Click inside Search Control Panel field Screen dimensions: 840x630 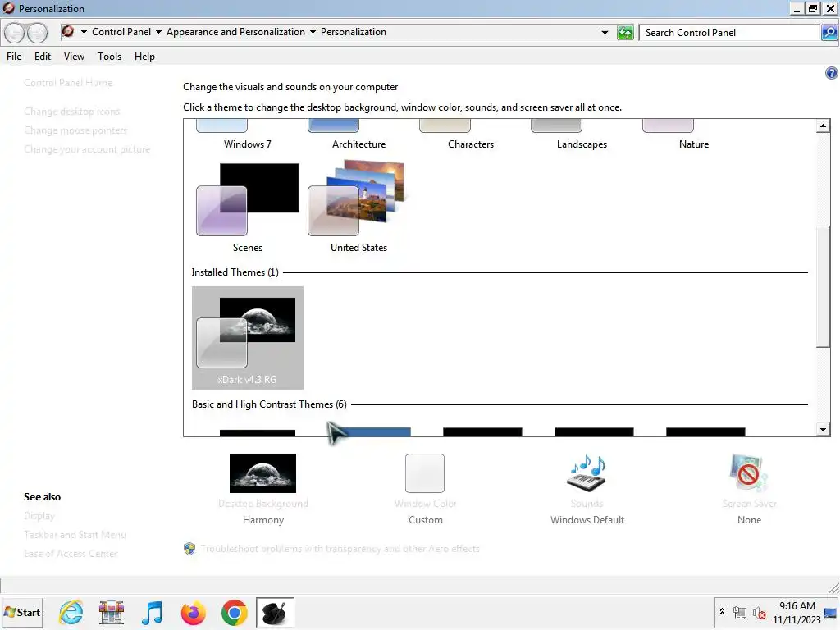tap(729, 33)
